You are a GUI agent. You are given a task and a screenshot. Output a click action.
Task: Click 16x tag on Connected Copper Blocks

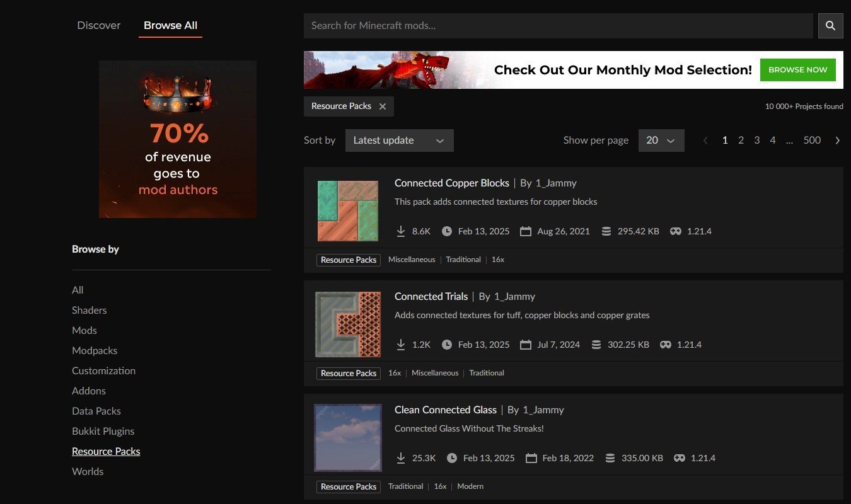click(x=498, y=260)
